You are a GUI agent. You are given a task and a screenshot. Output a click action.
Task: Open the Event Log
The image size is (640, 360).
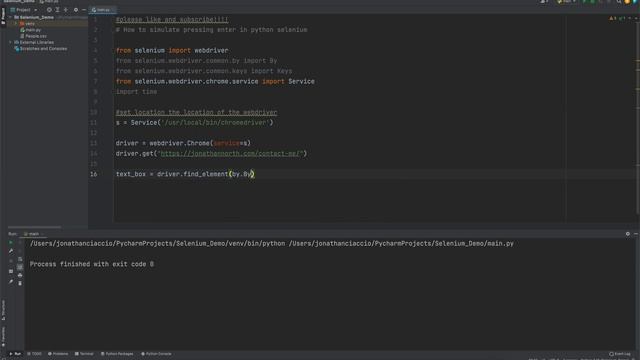(x=620, y=354)
